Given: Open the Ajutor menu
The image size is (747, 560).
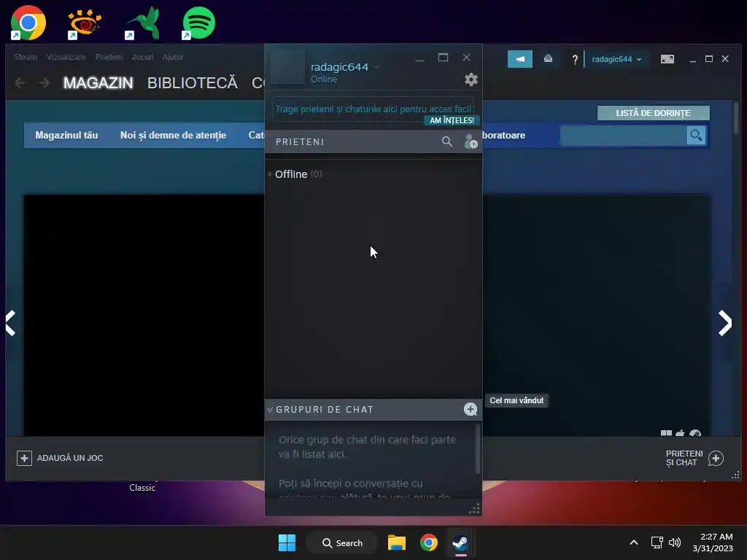Looking at the screenshot, I should (x=173, y=57).
